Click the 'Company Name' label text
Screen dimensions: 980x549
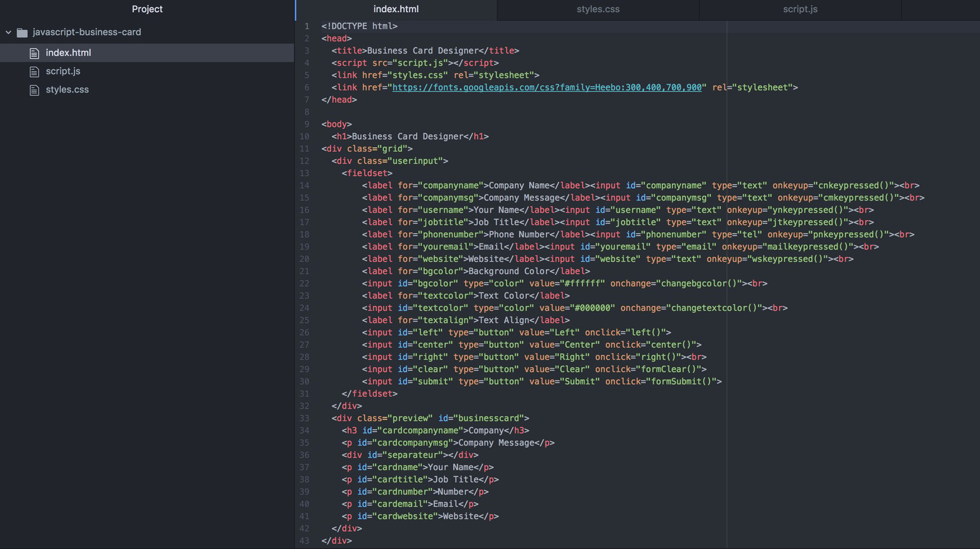point(519,186)
